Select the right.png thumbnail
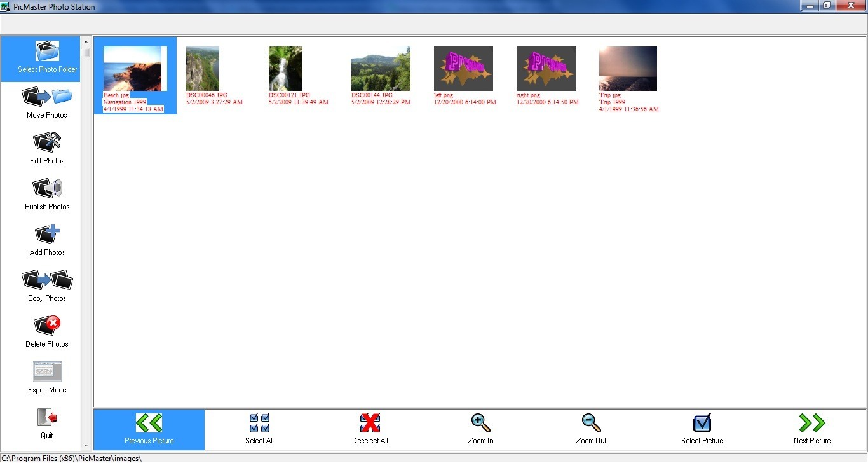868x463 pixels. click(x=546, y=69)
